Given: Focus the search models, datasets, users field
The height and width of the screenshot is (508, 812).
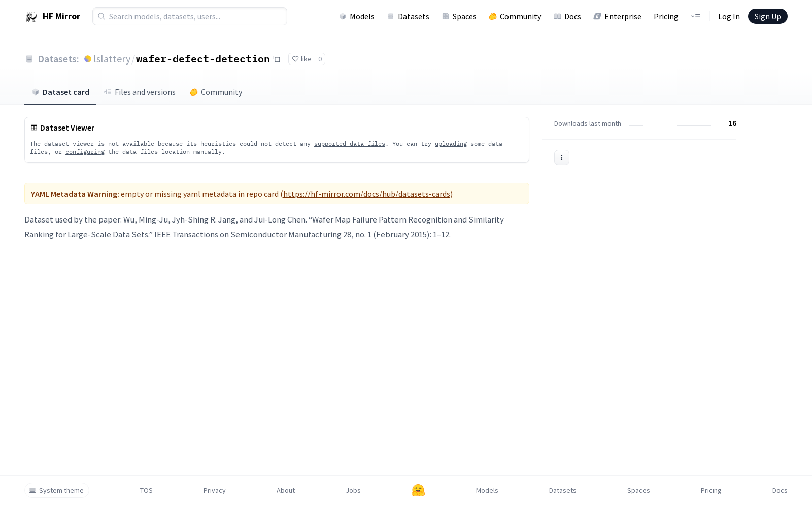Looking at the screenshot, I should (190, 16).
